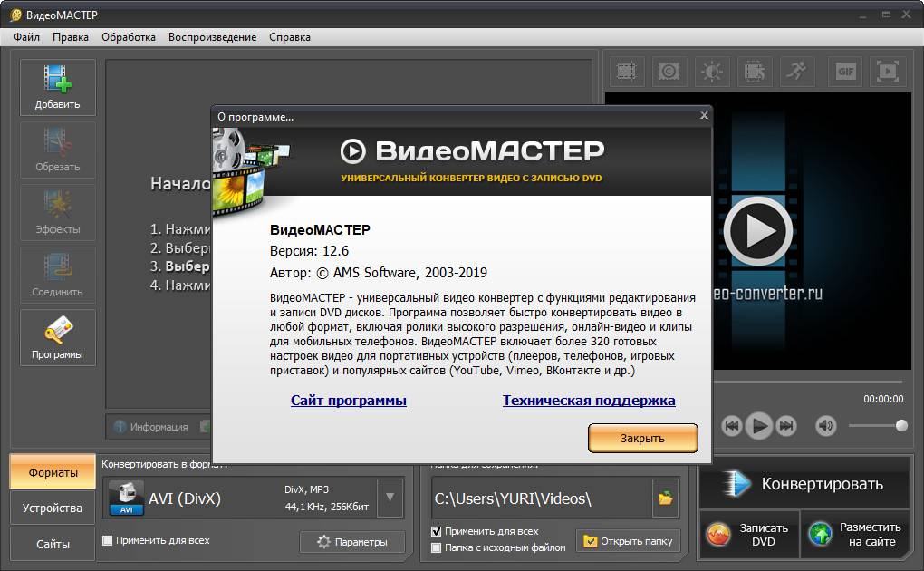Click Разместить на сайте button

(856, 535)
